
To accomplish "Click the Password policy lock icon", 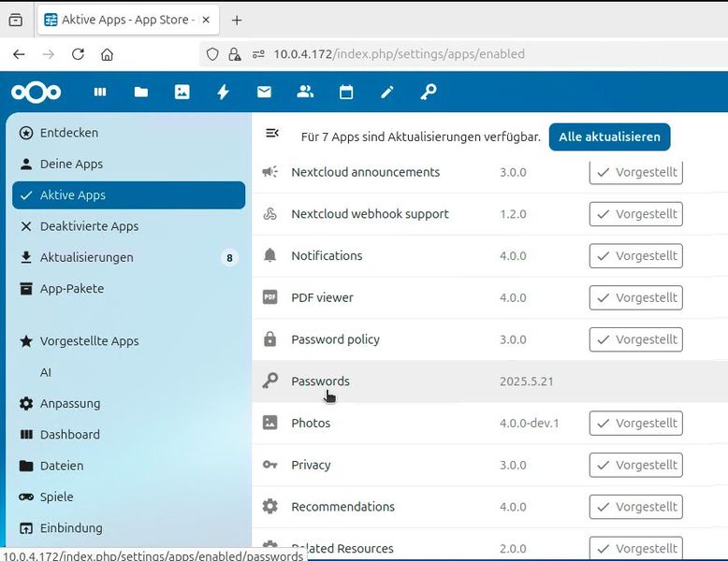I will 269,339.
